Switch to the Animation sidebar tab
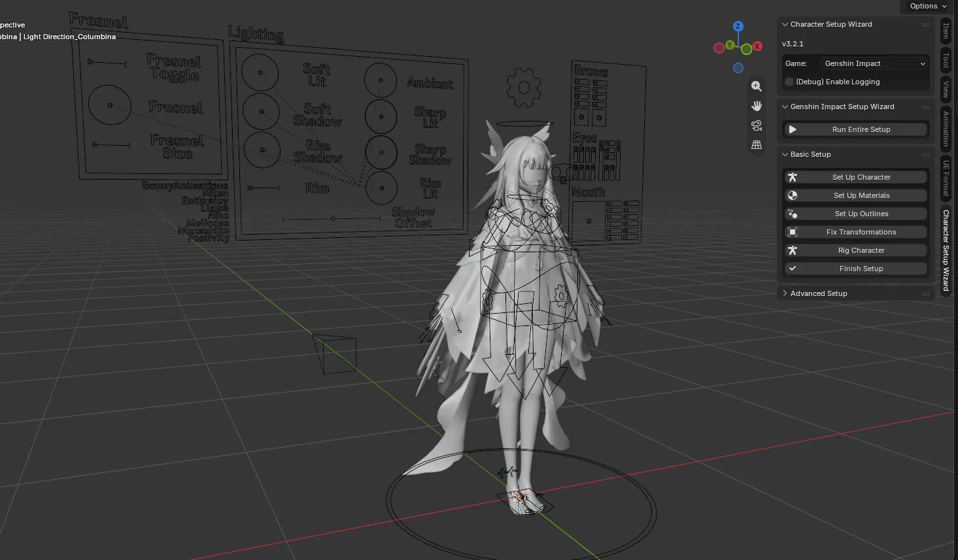 tap(946, 129)
